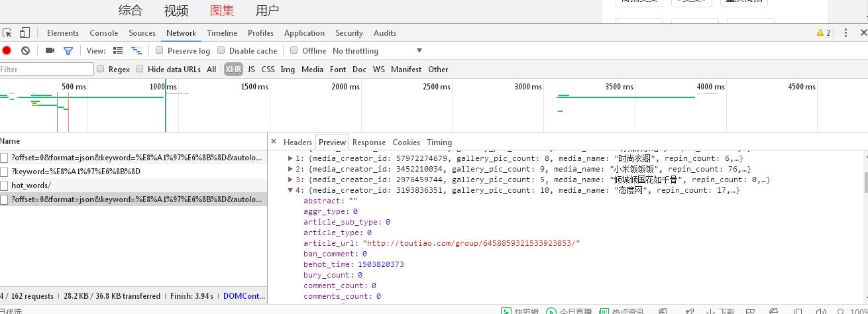Open DevTools three-dot customize menu
This screenshot has width=868, height=314.
pyautogui.click(x=845, y=32)
